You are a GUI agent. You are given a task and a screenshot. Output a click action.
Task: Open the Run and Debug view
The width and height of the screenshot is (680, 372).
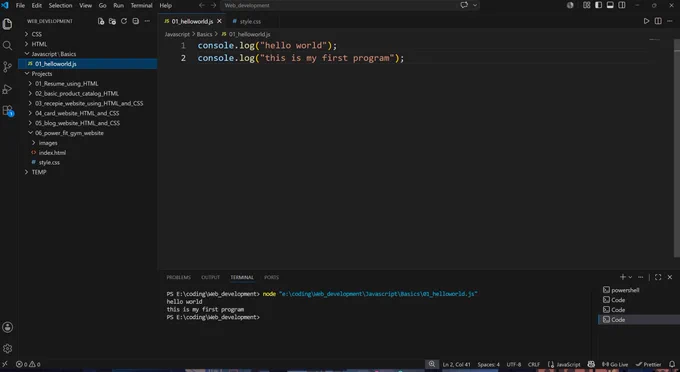[x=7, y=89]
